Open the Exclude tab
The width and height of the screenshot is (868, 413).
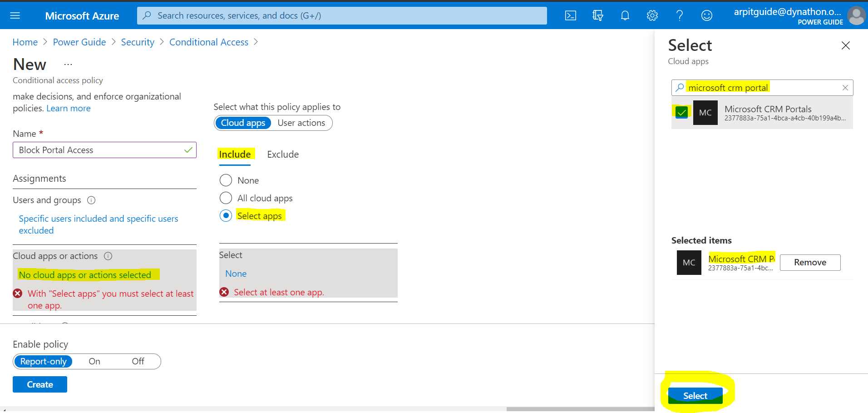(283, 154)
